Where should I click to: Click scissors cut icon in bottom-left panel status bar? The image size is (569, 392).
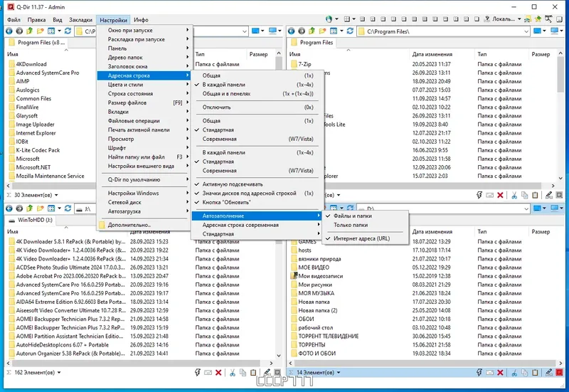[x=233, y=372]
